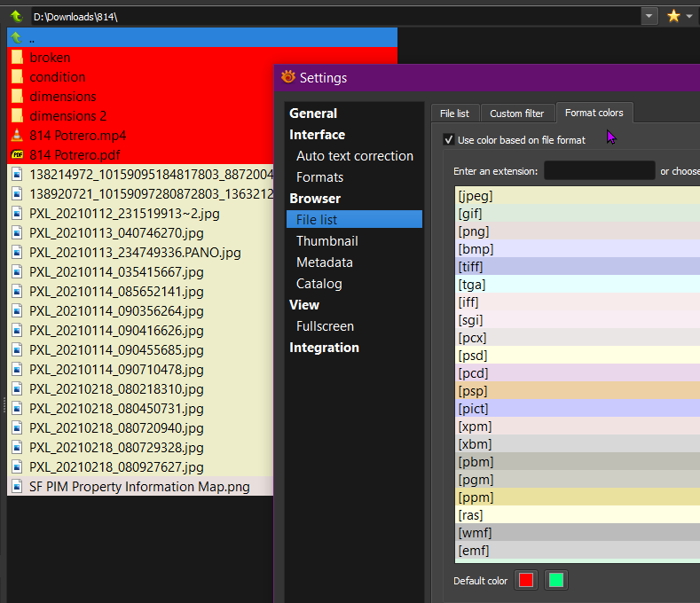Image resolution: width=700 pixels, height=603 pixels.
Task: Click the XnView icon in Settings title bar
Action: [287, 77]
